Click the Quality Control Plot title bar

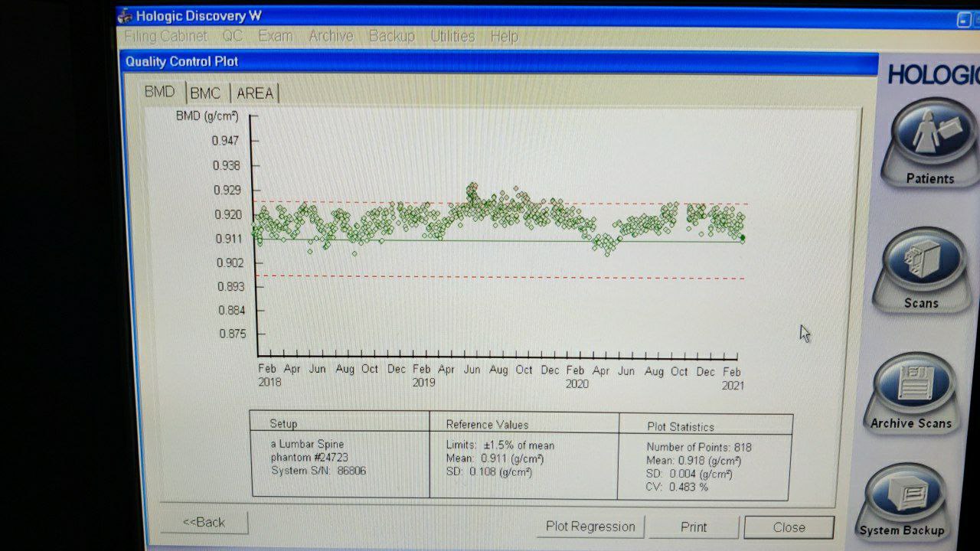click(x=498, y=62)
